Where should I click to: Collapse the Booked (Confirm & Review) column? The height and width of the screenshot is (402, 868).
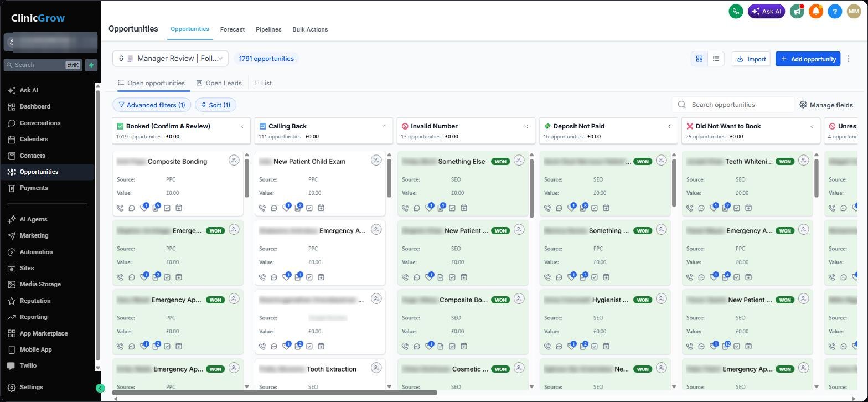pyautogui.click(x=242, y=126)
